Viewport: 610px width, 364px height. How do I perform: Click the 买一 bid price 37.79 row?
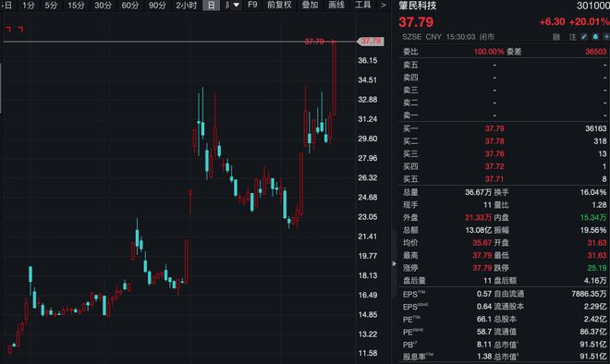[x=505, y=128]
